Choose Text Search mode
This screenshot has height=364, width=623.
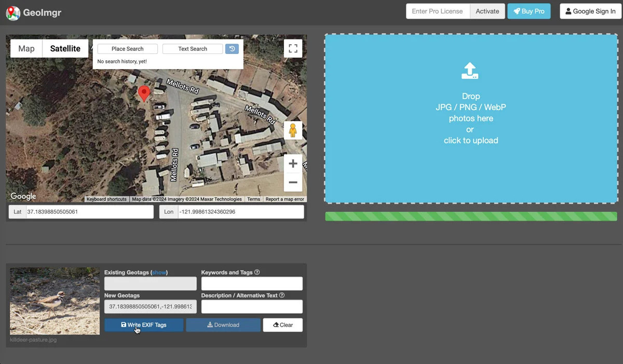193,49
